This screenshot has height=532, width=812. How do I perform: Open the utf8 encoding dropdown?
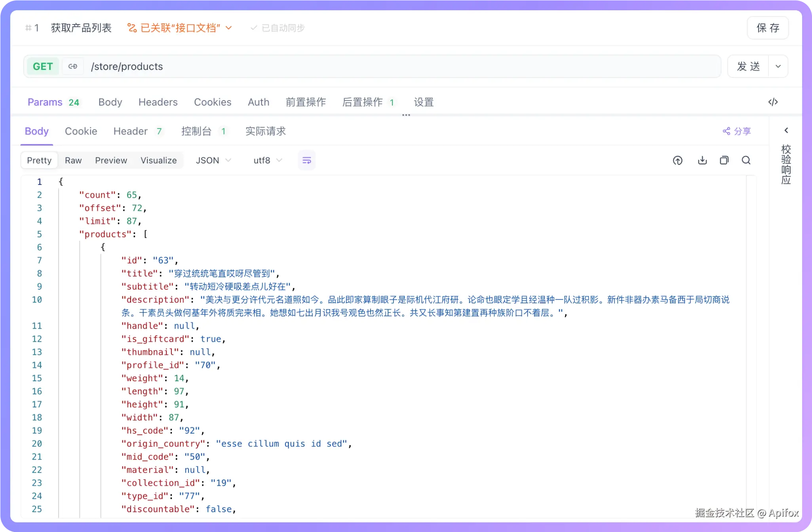(268, 160)
